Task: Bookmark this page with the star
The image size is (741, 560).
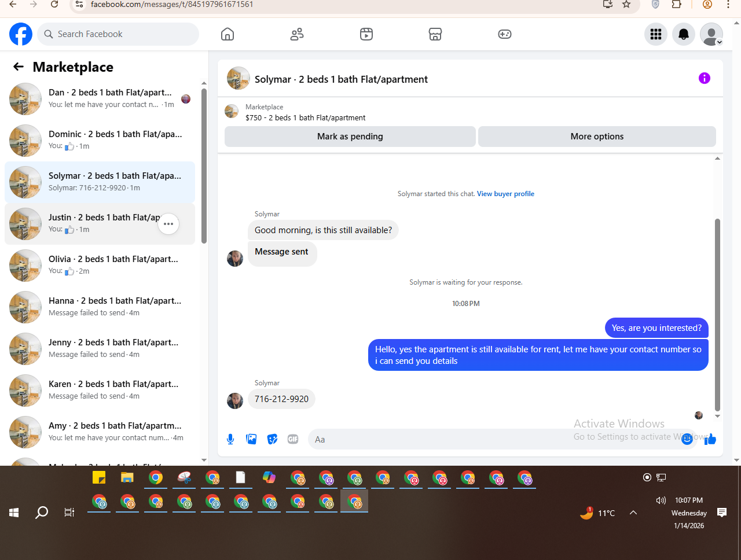Action: [x=626, y=4]
